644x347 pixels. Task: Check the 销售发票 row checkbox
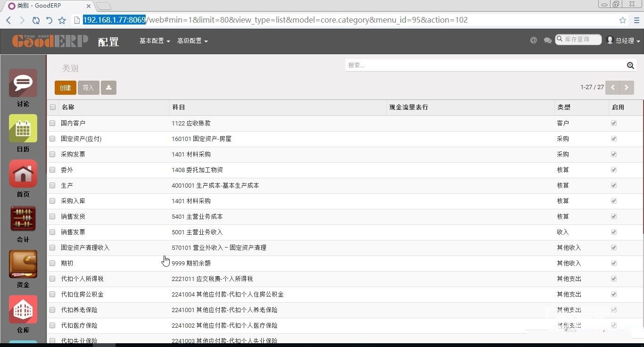pos(52,232)
